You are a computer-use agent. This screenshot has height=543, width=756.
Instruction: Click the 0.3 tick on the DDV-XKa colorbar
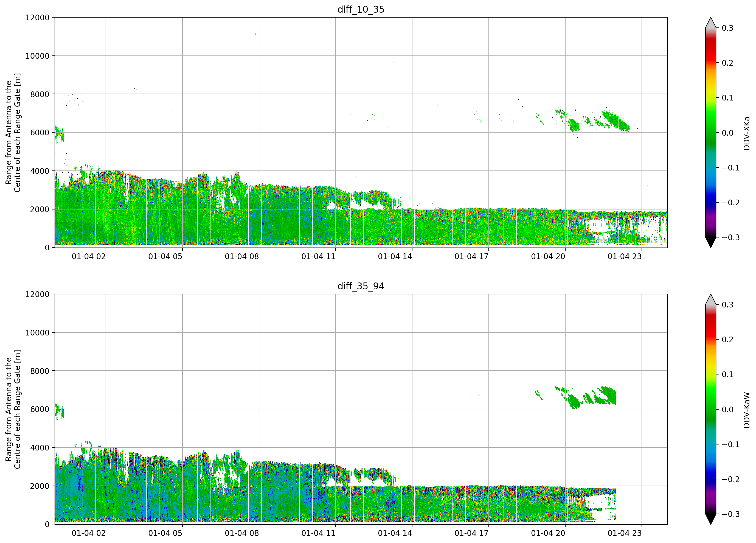727,28
